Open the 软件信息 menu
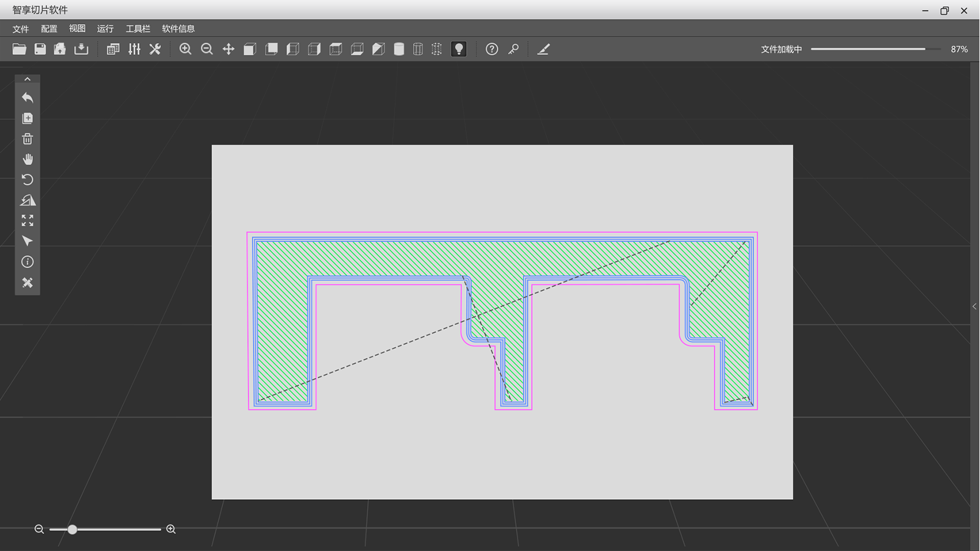 point(178,29)
